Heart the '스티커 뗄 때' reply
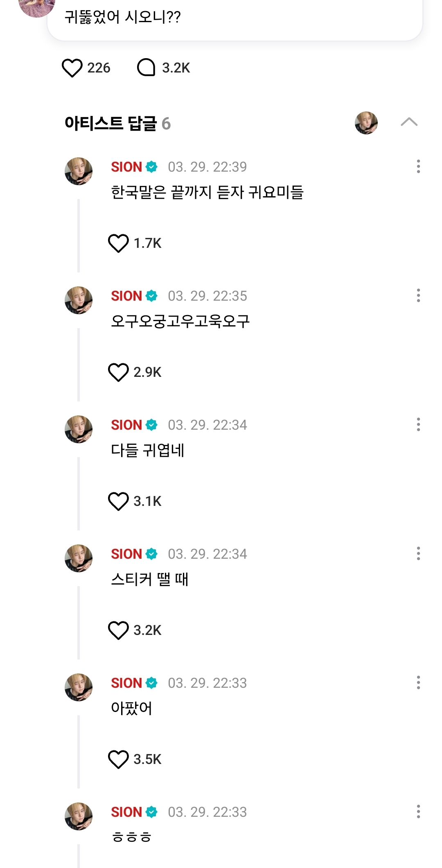The image size is (442, 868). (x=118, y=630)
